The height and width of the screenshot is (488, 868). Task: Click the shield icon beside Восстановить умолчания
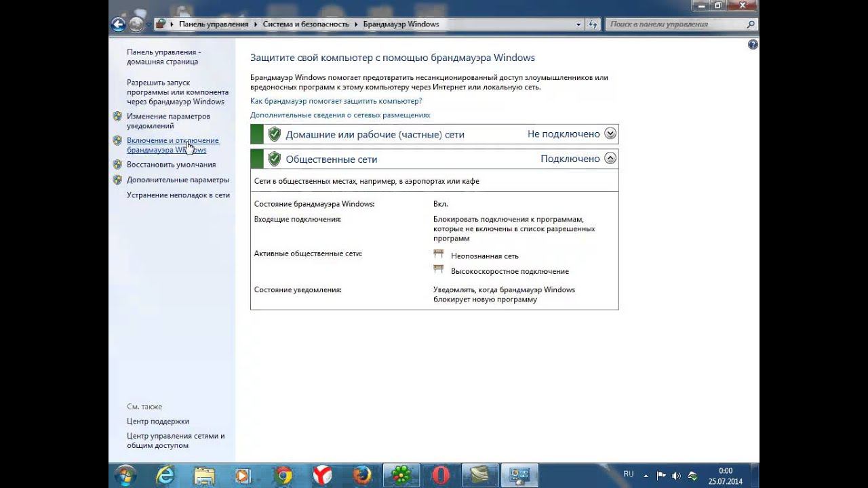117,164
